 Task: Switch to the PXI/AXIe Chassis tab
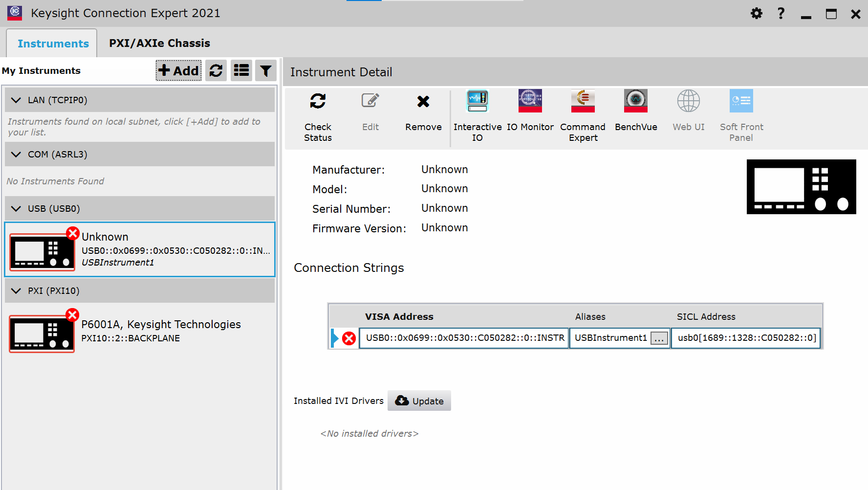[x=159, y=43]
